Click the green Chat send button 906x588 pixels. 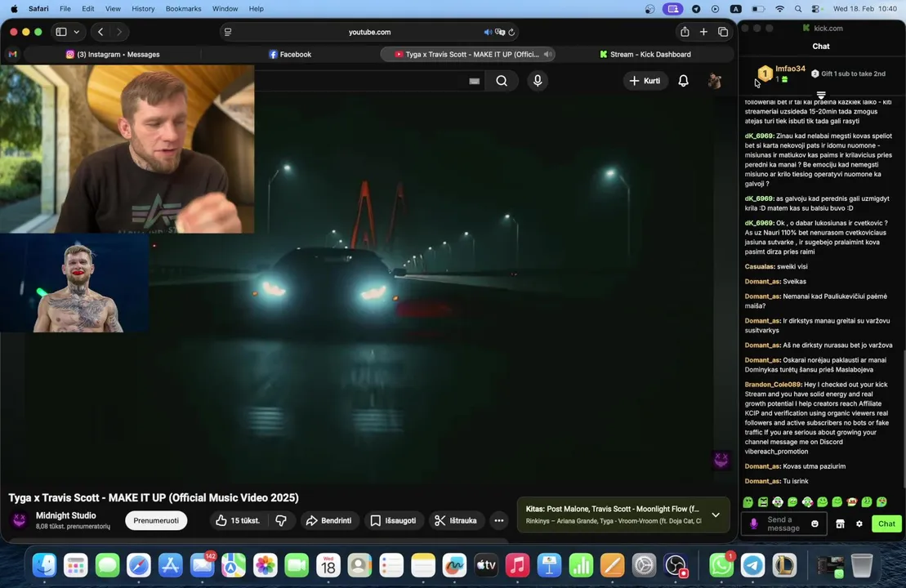pos(886,523)
